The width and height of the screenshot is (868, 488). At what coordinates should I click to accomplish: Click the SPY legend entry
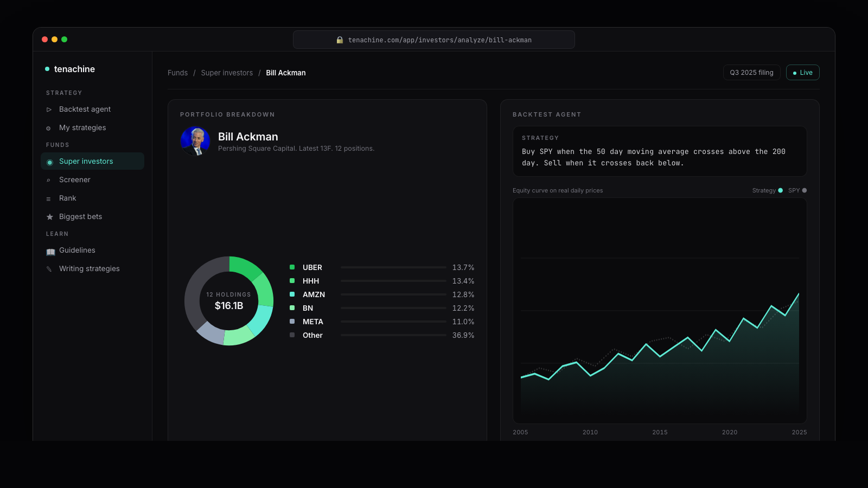tap(797, 190)
